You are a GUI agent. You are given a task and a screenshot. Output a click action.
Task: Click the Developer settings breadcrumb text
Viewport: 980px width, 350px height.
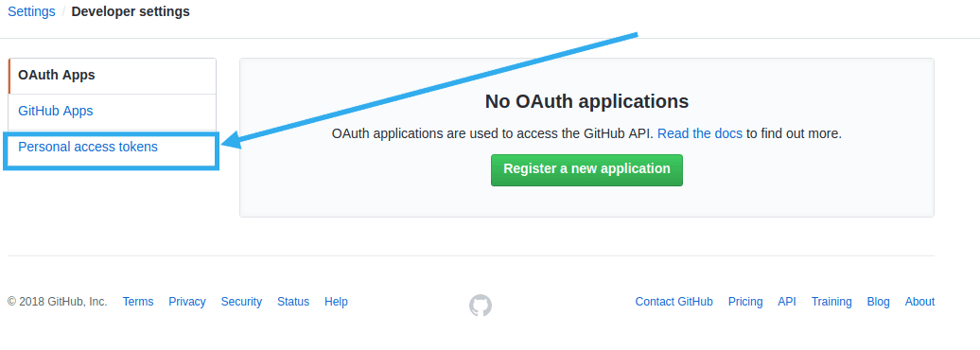click(x=131, y=11)
